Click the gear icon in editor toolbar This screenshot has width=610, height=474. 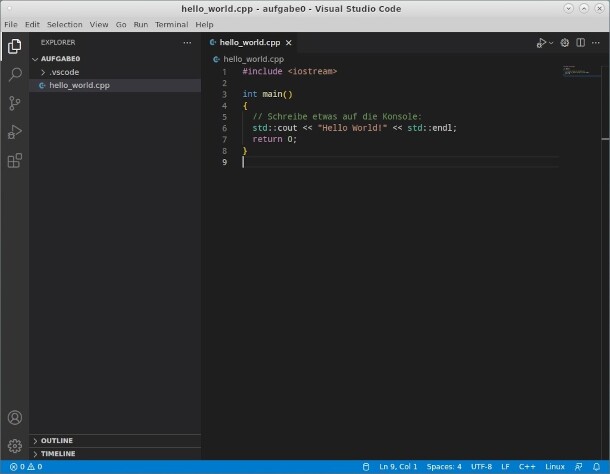(564, 42)
